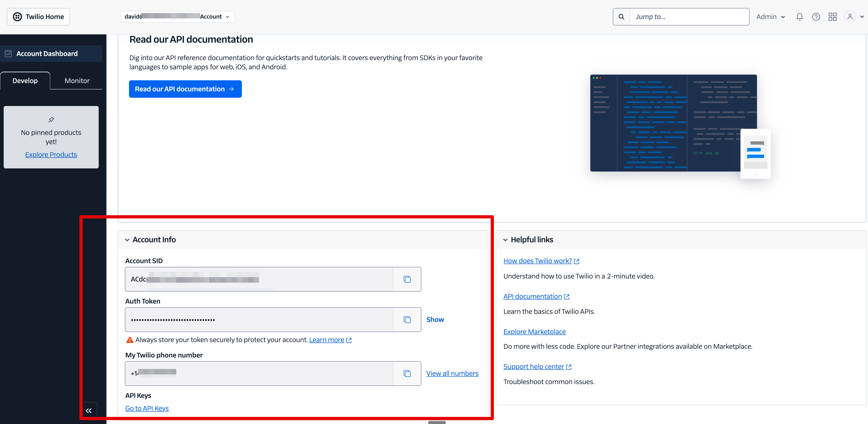Switch to the Develop tab
The width and height of the screenshot is (868, 424).
coord(25,81)
